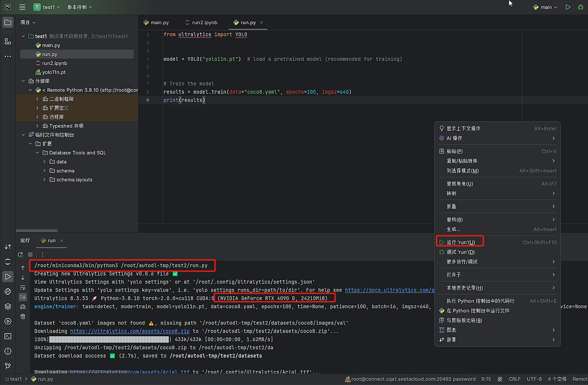Open the 版本控制 dropdown
The height and width of the screenshot is (385, 588).
coord(80,7)
